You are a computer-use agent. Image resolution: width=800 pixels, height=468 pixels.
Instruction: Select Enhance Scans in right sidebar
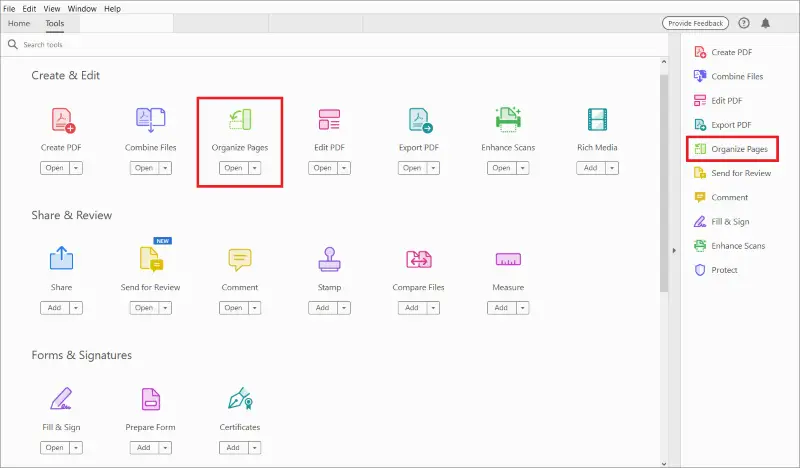tap(730, 246)
